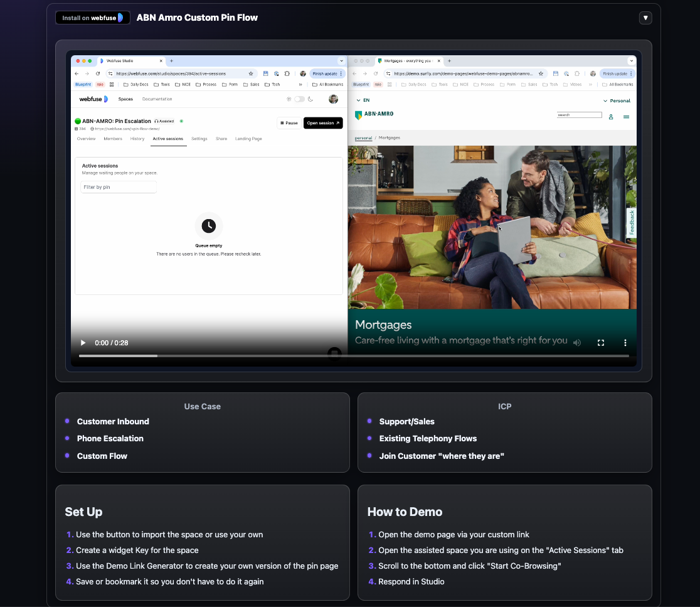This screenshot has width=700, height=607.
Task: Open the Documentation link in Webfuse Studio
Action: pos(157,99)
